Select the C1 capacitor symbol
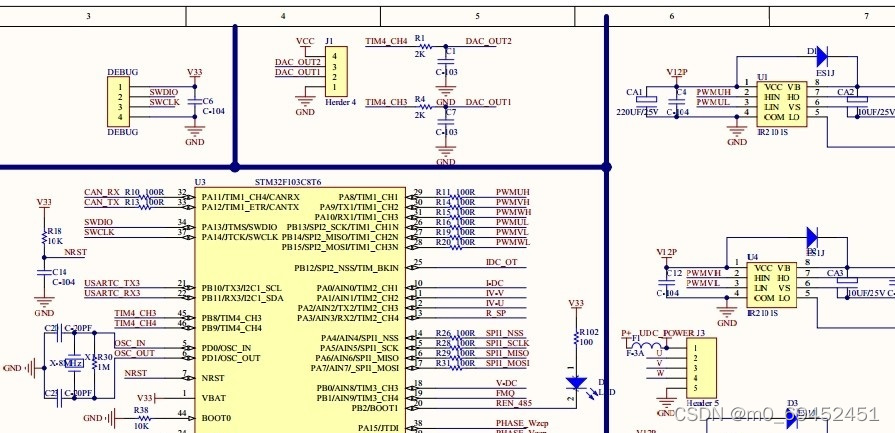This screenshot has height=433, width=895. [x=445, y=60]
